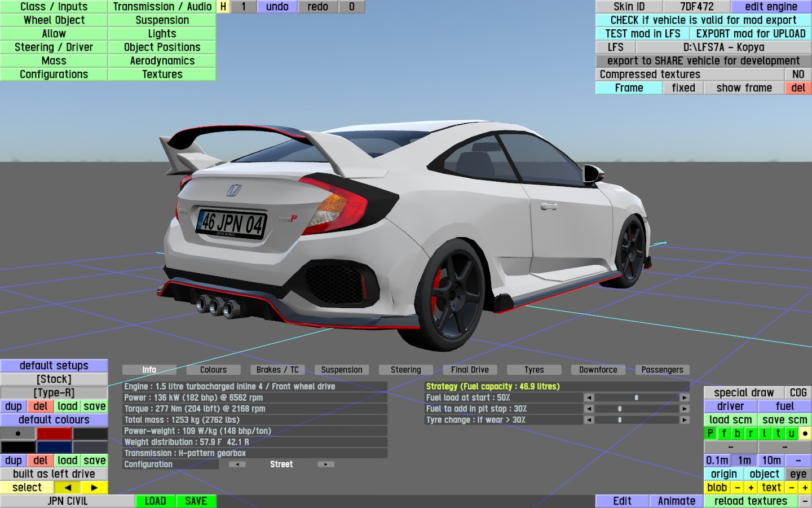Image resolution: width=812 pixels, height=508 pixels.
Task: Toggle the 'u' underside view button
Action: pyautogui.click(x=792, y=433)
